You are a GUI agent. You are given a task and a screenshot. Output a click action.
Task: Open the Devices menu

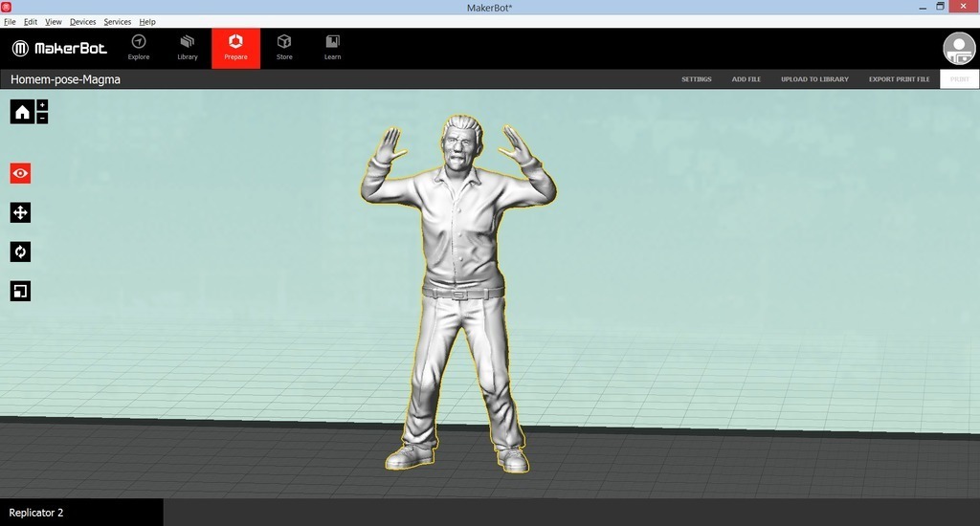(x=83, y=21)
